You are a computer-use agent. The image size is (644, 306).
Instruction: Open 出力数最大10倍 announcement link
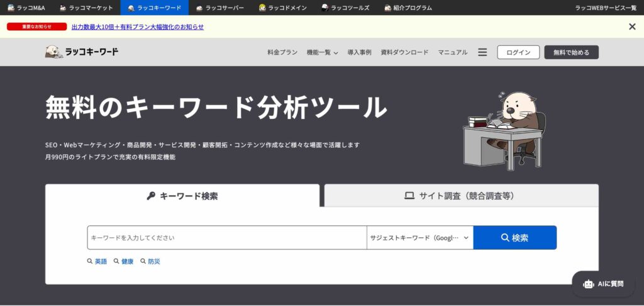138,26
